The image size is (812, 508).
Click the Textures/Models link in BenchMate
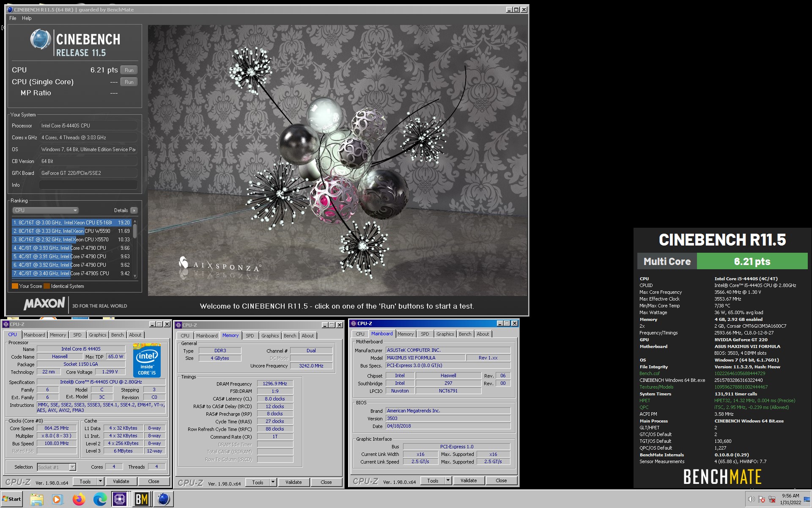[656, 387]
